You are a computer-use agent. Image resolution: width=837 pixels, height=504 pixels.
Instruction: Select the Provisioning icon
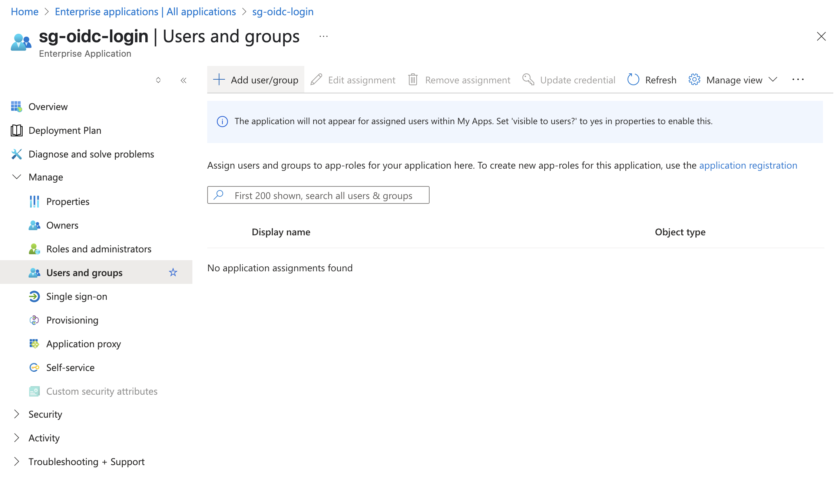coord(34,320)
